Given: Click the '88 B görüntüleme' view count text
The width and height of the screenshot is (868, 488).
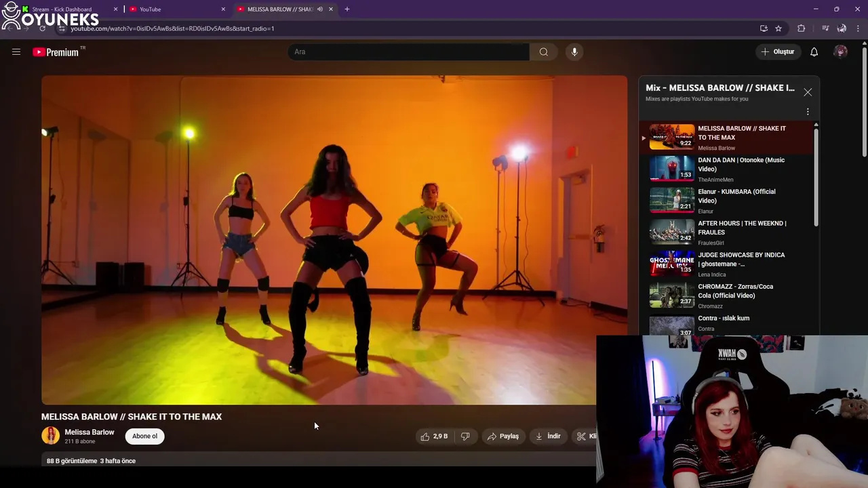Looking at the screenshot, I should [72, 461].
